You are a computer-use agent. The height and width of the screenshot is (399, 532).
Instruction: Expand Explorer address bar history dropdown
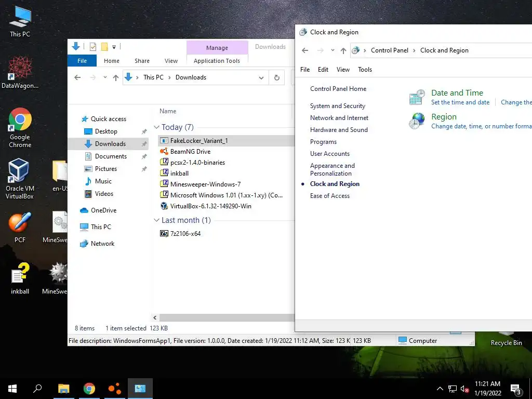tap(261, 78)
